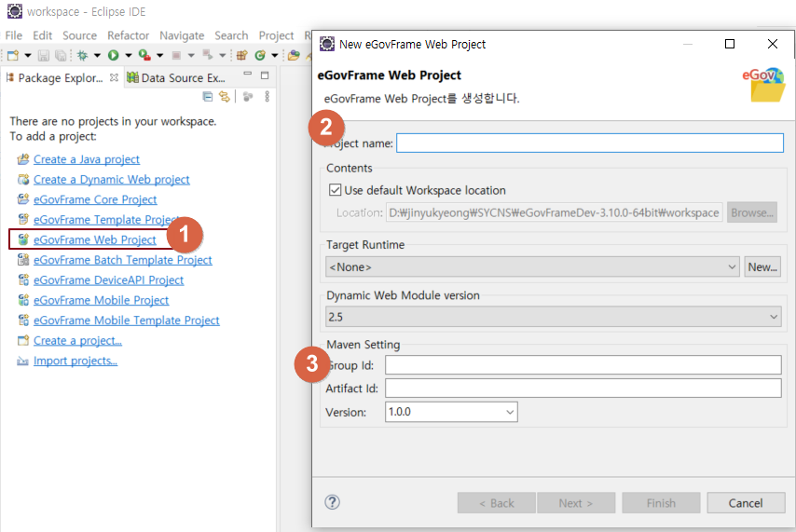Click Collapse All in Package Explorer
Screen dimensions: 796x532
click(208, 97)
